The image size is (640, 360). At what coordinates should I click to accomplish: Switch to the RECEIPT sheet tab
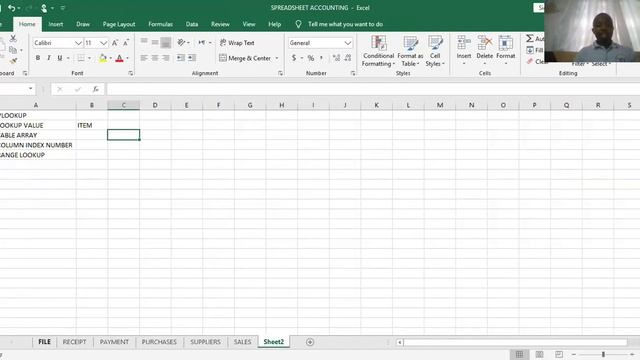74,342
